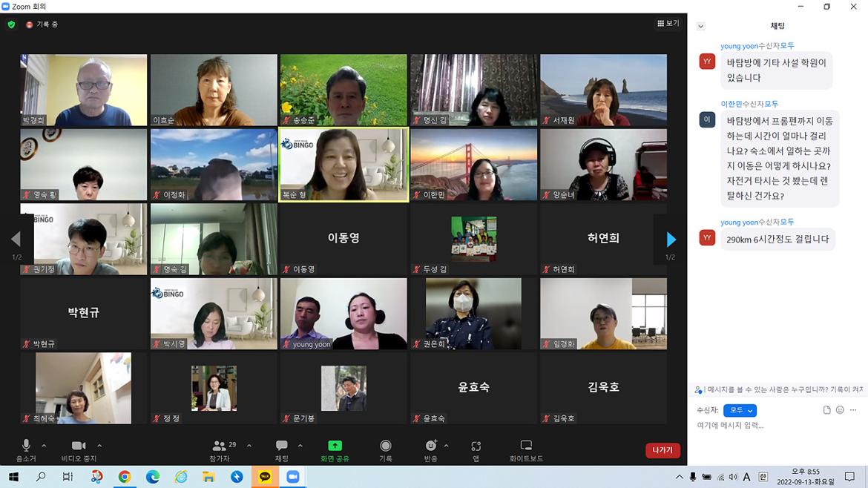
Task: Open the 화이트보드 whiteboard
Action: tap(526, 446)
